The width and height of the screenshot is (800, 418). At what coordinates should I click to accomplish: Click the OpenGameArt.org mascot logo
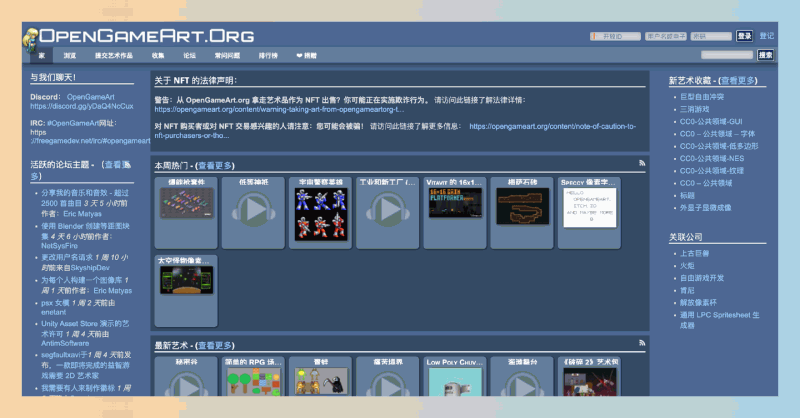(31, 40)
